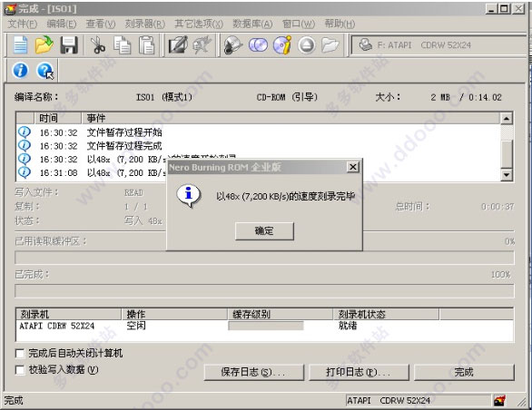
Task: Save compilation with the floppy disk icon
Action: pyautogui.click(x=69, y=45)
